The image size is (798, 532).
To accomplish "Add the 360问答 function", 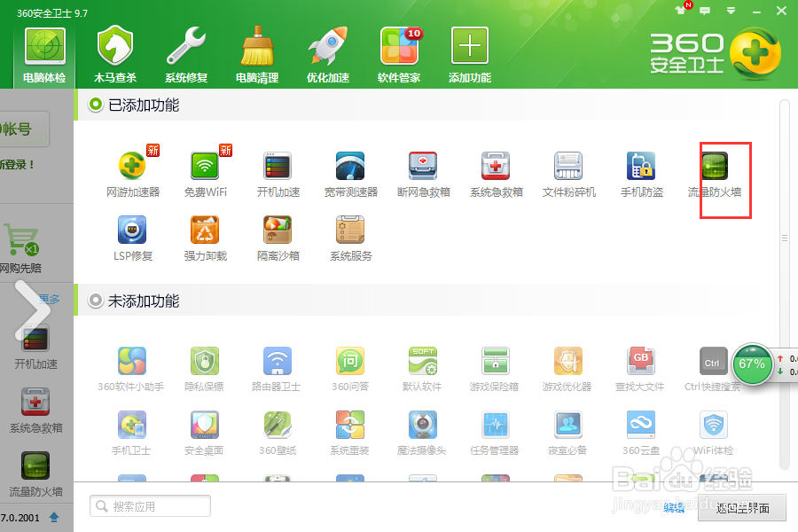I will click(x=350, y=369).
